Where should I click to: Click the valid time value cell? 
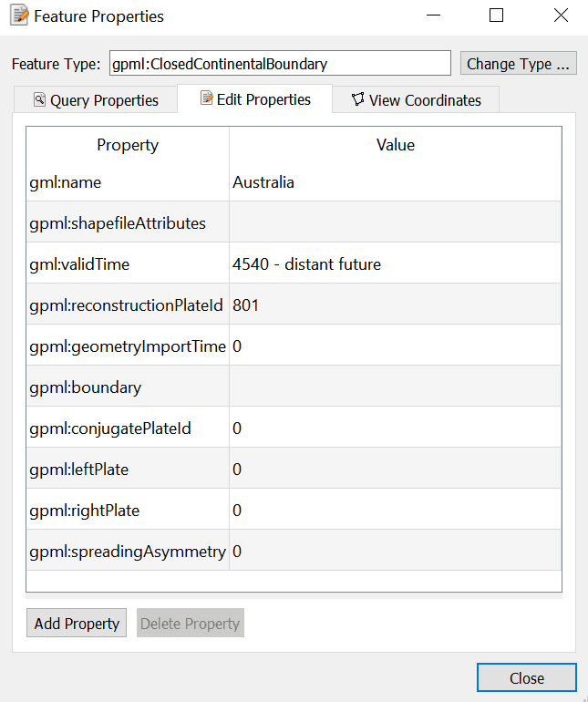pyautogui.click(x=395, y=264)
